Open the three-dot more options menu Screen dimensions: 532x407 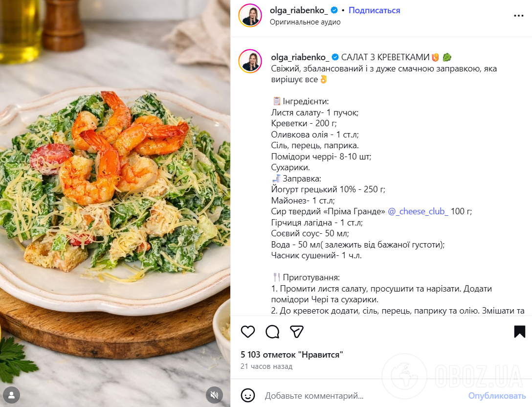click(x=518, y=16)
